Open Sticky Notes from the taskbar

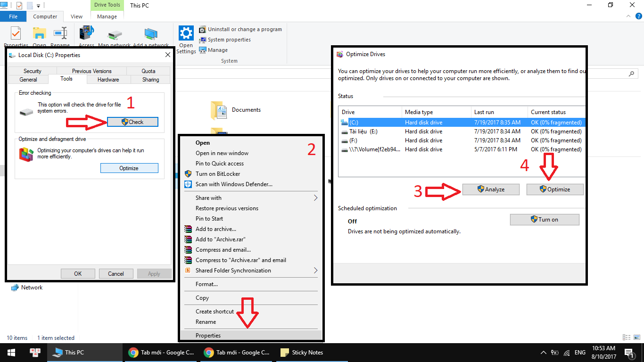(x=302, y=352)
